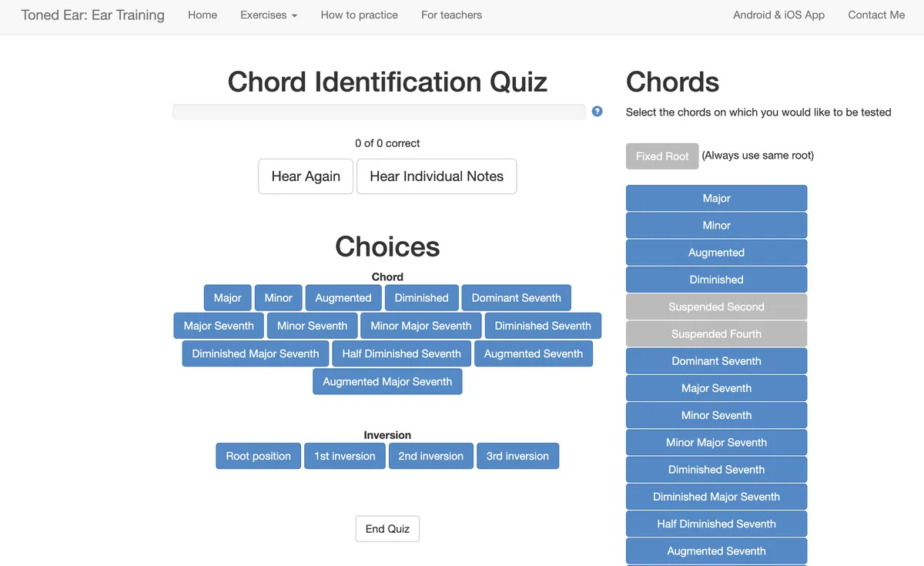Deselect Diminished Major Seventh in Chords list
The height and width of the screenshot is (566, 924).
716,497
